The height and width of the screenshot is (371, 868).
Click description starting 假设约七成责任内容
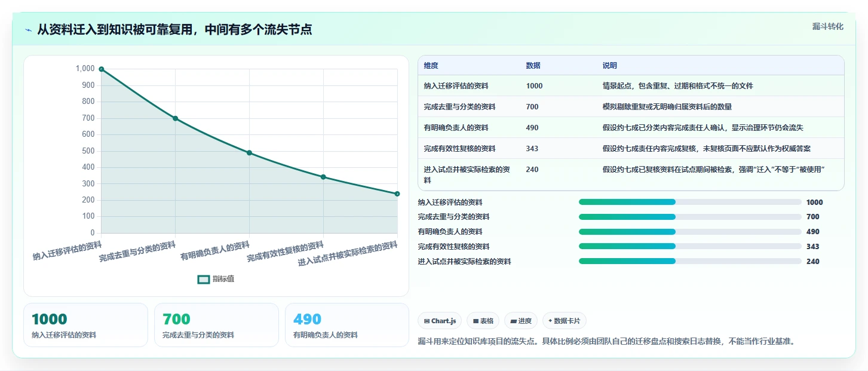[707, 149]
